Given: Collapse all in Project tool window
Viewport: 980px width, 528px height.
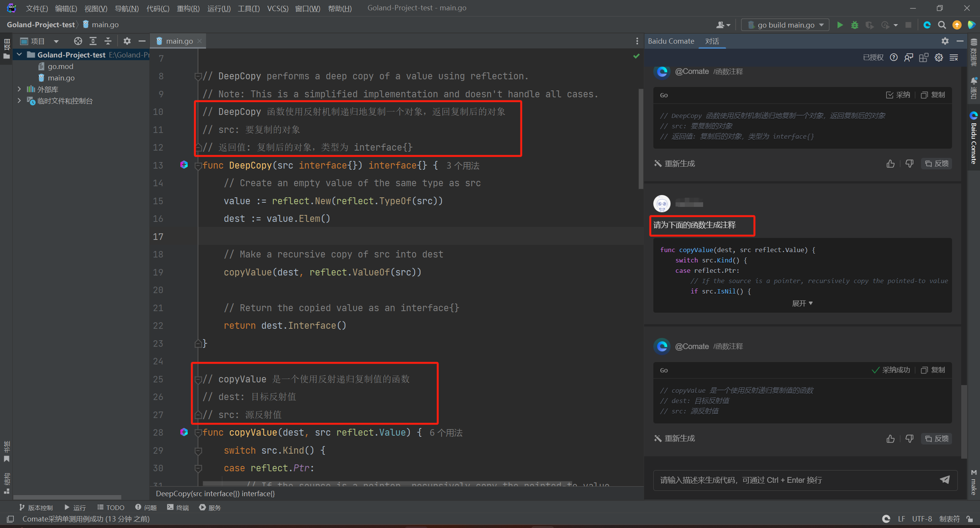Looking at the screenshot, I should coord(108,41).
